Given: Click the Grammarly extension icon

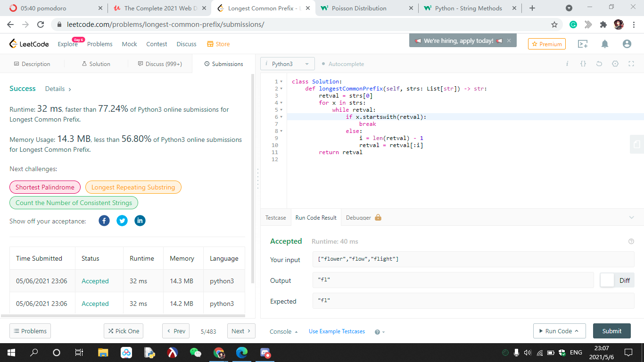Looking at the screenshot, I should click(573, 25).
